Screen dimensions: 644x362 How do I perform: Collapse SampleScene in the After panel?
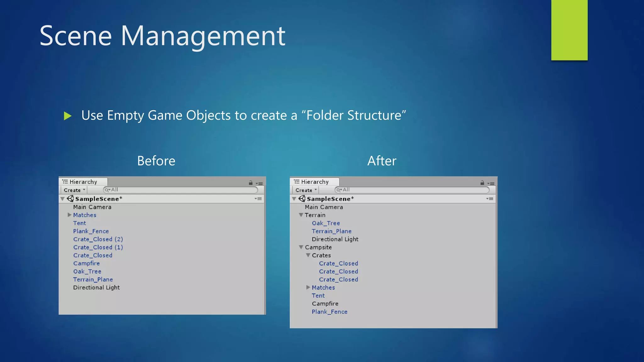pos(294,199)
